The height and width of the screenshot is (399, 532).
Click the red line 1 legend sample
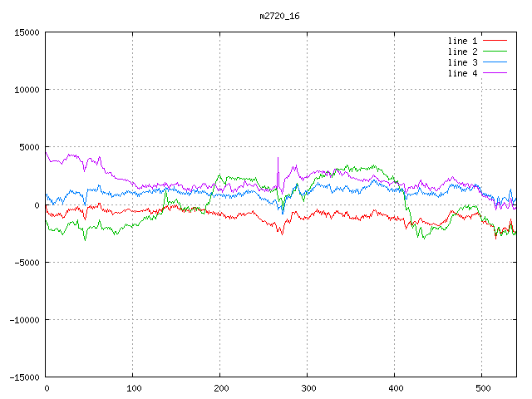pos(495,41)
